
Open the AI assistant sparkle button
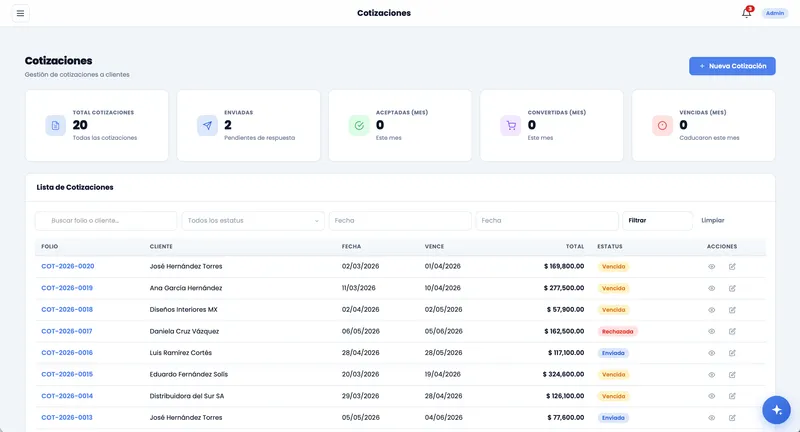pyautogui.click(x=776, y=410)
